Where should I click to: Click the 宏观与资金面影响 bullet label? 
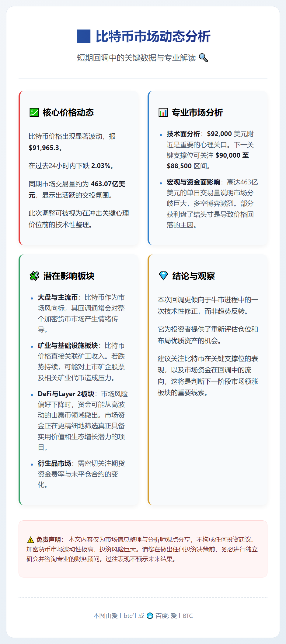coord(194,182)
